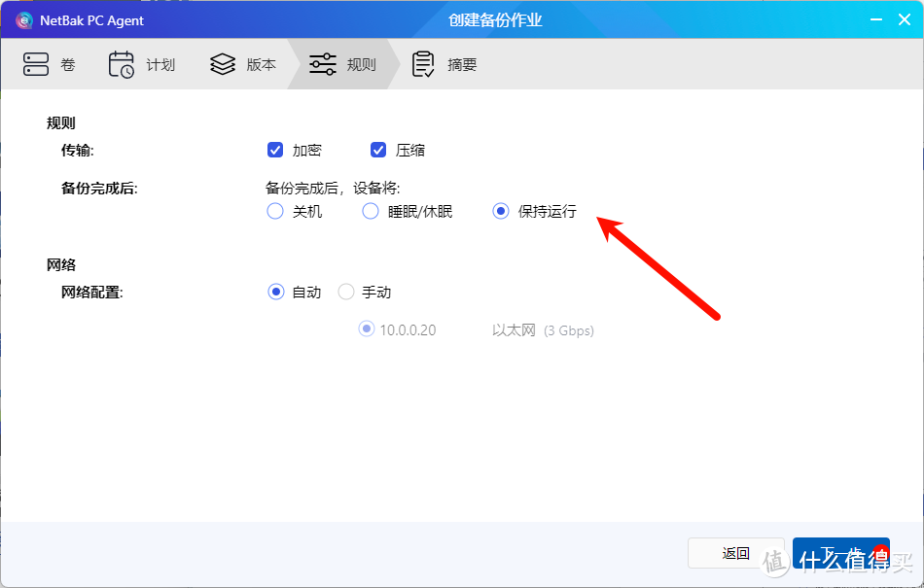Select the 睡眠/休眠 sleep option
This screenshot has height=588, width=924.
371,211
